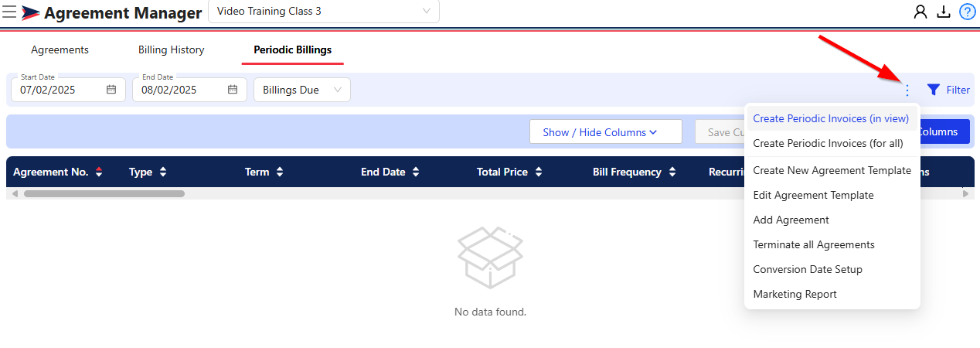
Task: Expand the Show / Hide Columns dropdown
Action: pyautogui.click(x=606, y=131)
